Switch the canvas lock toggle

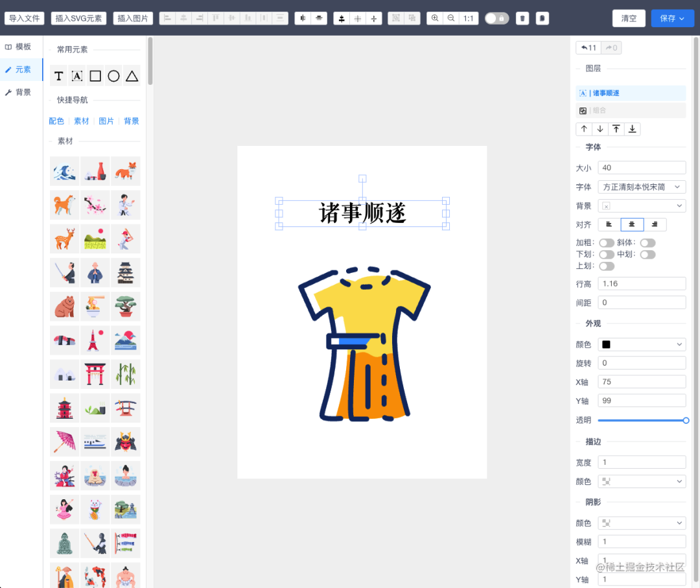(496, 18)
